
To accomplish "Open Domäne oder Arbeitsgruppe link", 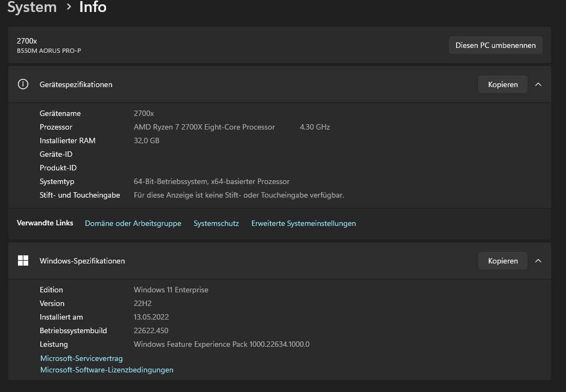I will point(133,223).
